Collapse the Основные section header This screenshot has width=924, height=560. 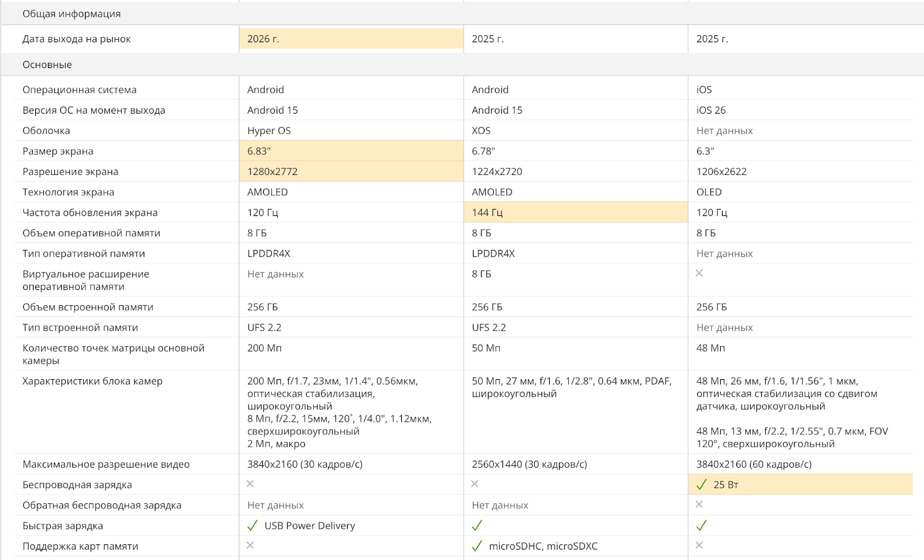47,65
